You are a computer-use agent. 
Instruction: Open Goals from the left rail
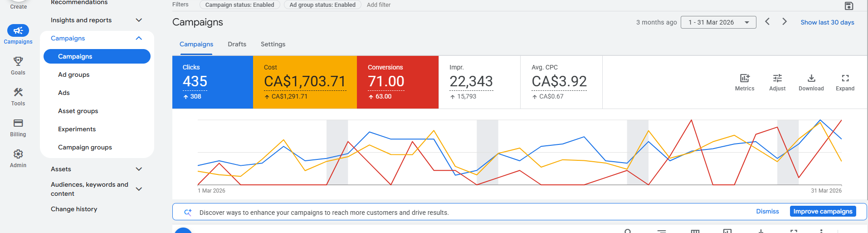click(x=18, y=66)
